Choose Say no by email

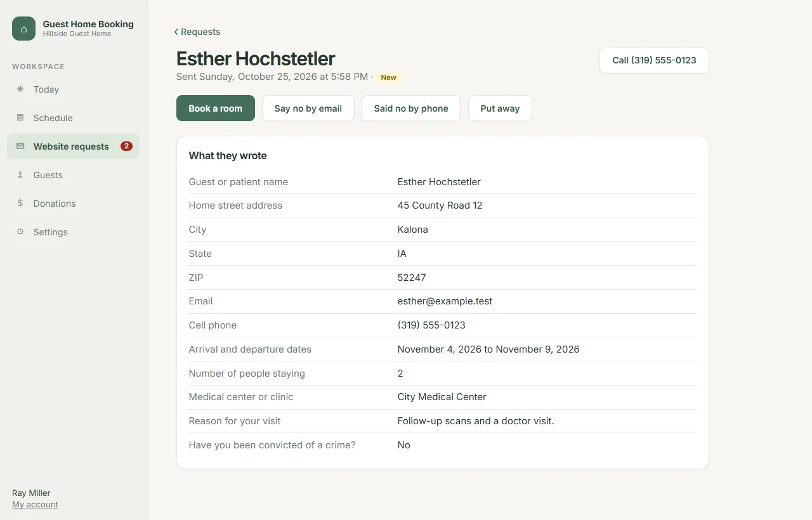click(x=308, y=108)
